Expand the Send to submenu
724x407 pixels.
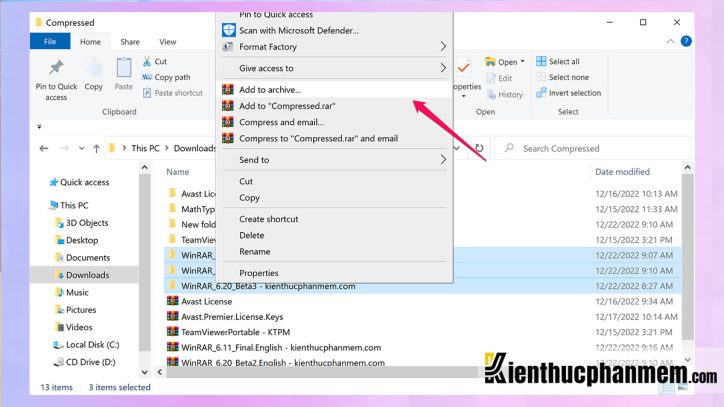pos(333,160)
